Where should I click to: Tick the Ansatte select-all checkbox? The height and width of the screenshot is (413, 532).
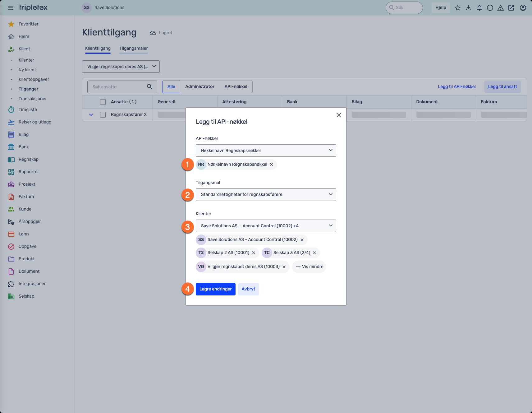pyautogui.click(x=103, y=102)
